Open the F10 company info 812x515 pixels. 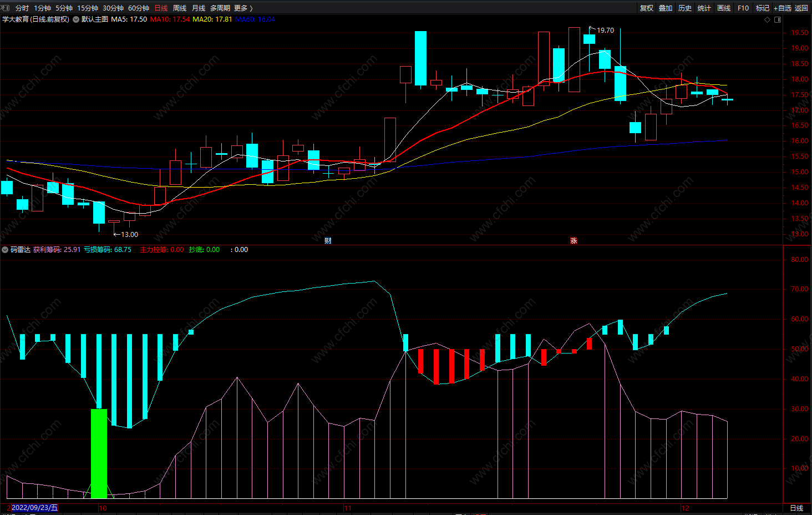click(743, 8)
